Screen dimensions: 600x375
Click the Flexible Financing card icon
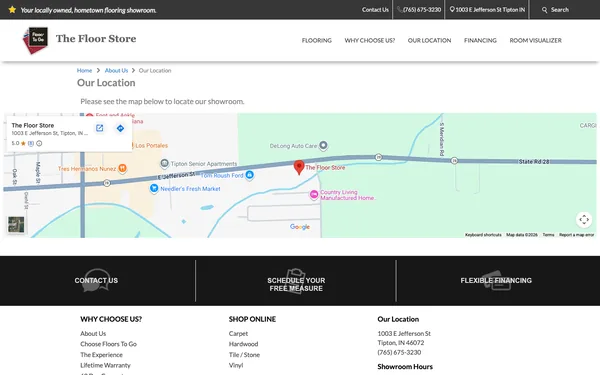point(496,280)
